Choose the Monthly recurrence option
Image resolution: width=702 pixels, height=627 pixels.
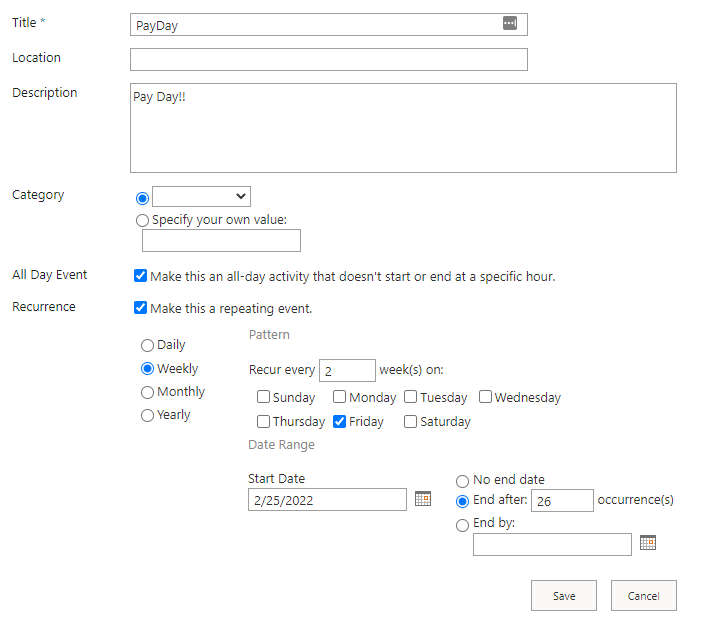(x=147, y=392)
